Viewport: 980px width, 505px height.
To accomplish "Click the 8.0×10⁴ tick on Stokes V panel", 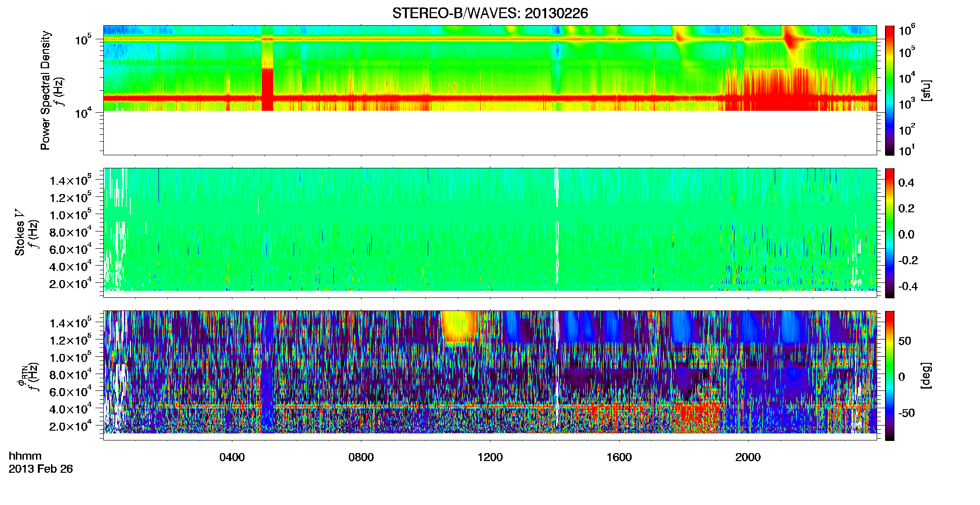I will [71, 232].
